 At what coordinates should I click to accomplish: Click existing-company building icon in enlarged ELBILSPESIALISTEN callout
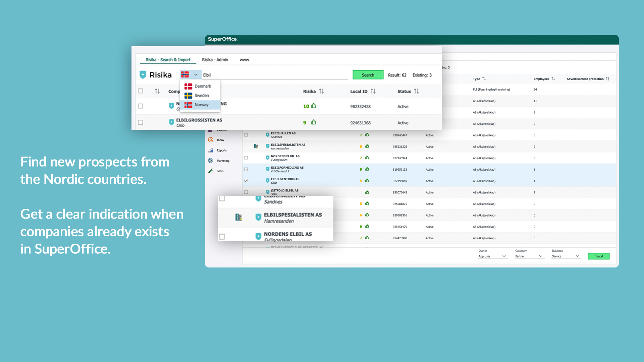238,217
